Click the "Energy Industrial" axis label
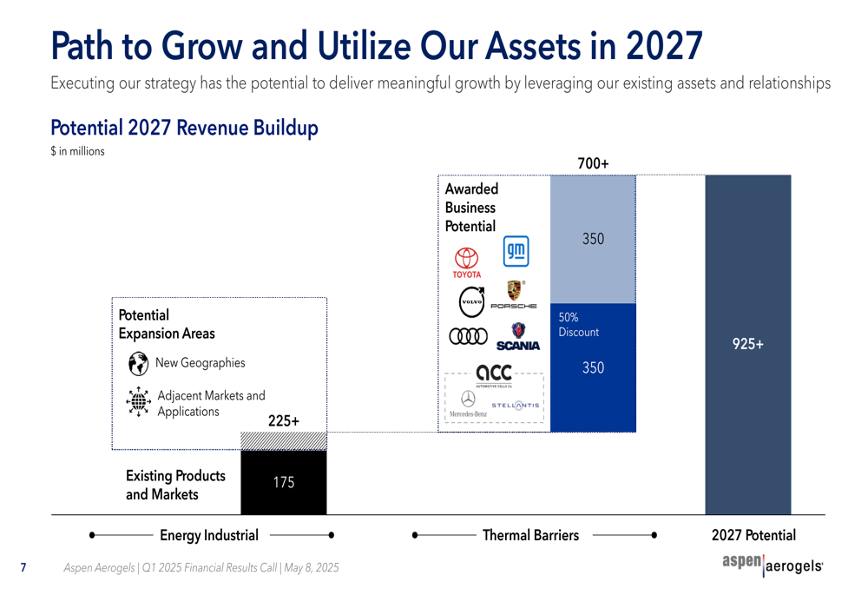Screen dimensions: 868x595 pos(209,535)
